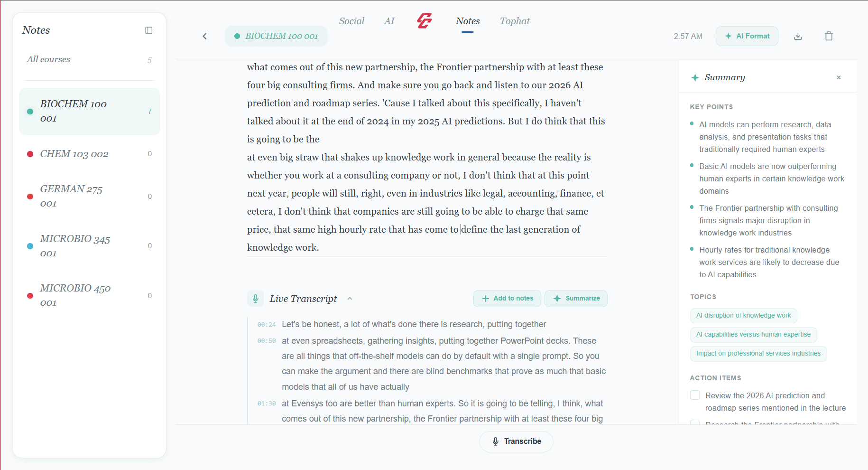Click the back arrow beside BIOCHEM 100 001
This screenshot has width=868, height=470.
[204, 36]
